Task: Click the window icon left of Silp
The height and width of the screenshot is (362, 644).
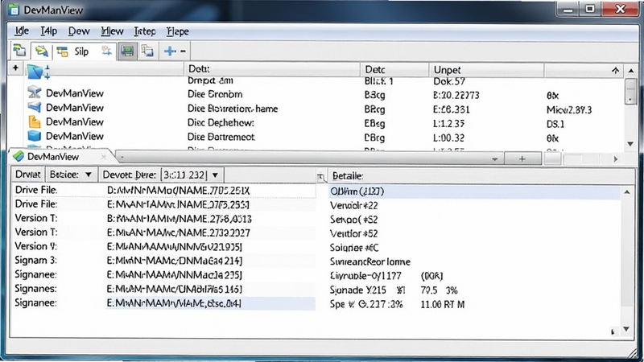Action: pyautogui.click(x=63, y=51)
